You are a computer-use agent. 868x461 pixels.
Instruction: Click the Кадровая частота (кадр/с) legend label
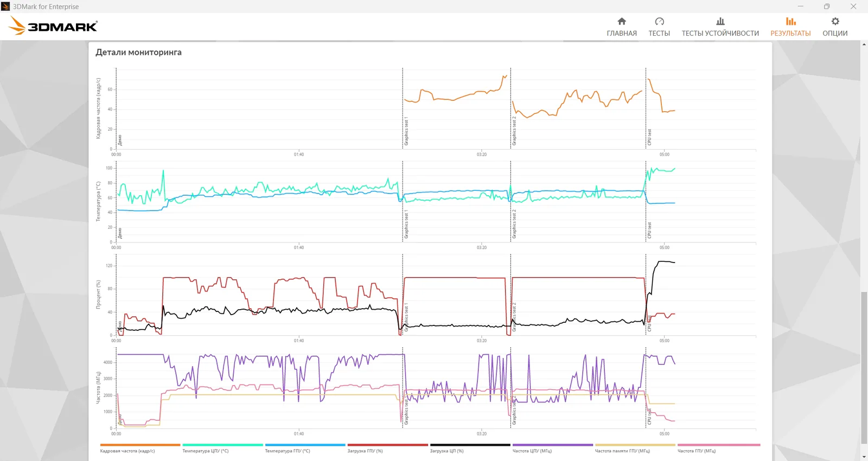pyautogui.click(x=127, y=451)
